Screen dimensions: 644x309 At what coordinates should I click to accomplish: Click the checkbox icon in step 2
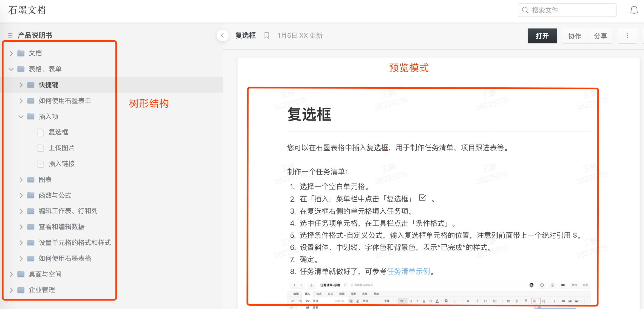coord(422,198)
